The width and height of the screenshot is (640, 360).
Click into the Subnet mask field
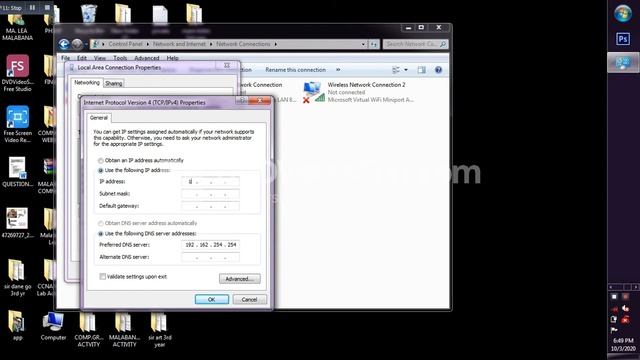point(210,194)
